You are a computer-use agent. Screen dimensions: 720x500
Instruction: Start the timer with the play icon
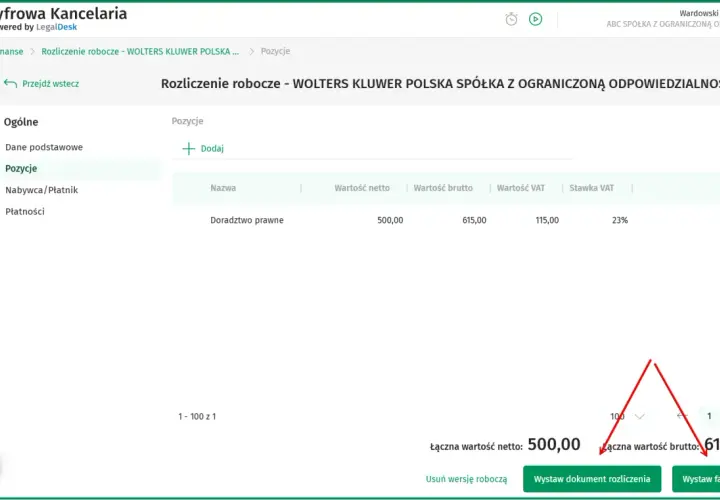pos(535,19)
